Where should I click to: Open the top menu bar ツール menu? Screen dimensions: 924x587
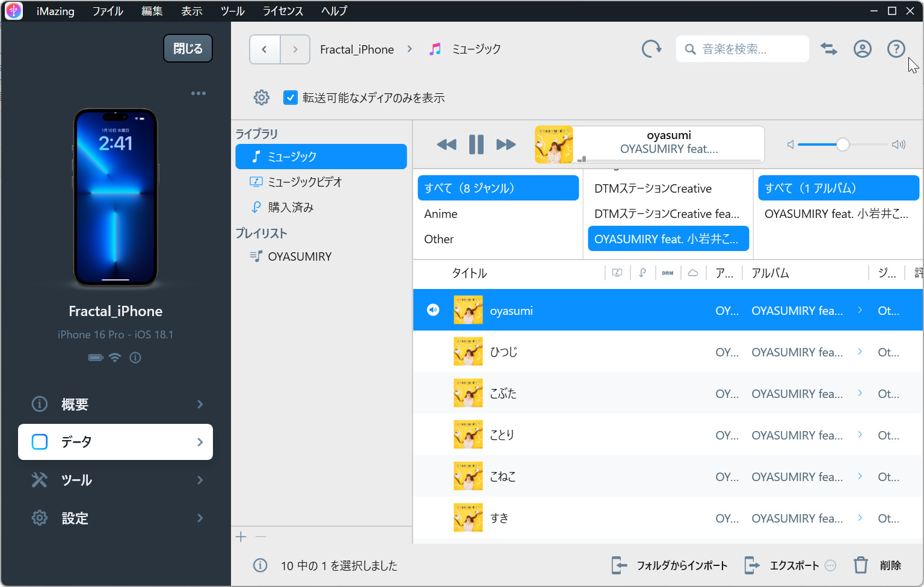[x=232, y=11]
